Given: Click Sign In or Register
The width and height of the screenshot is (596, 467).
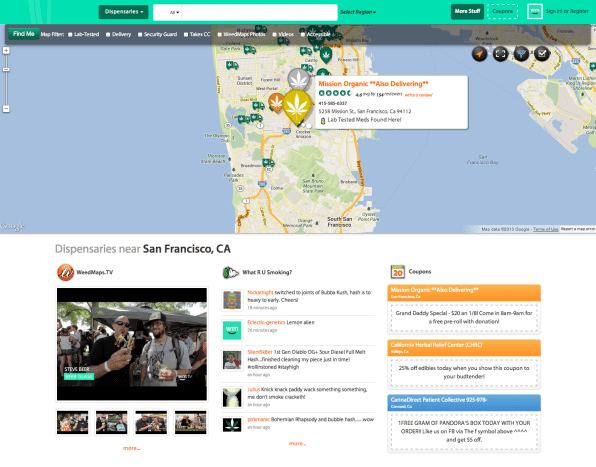Looking at the screenshot, I should (x=567, y=11).
